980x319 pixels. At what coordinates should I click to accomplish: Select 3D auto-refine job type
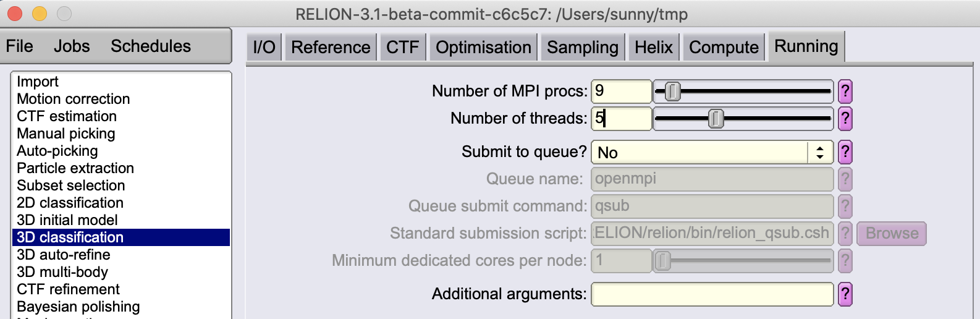tap(121, 255)
